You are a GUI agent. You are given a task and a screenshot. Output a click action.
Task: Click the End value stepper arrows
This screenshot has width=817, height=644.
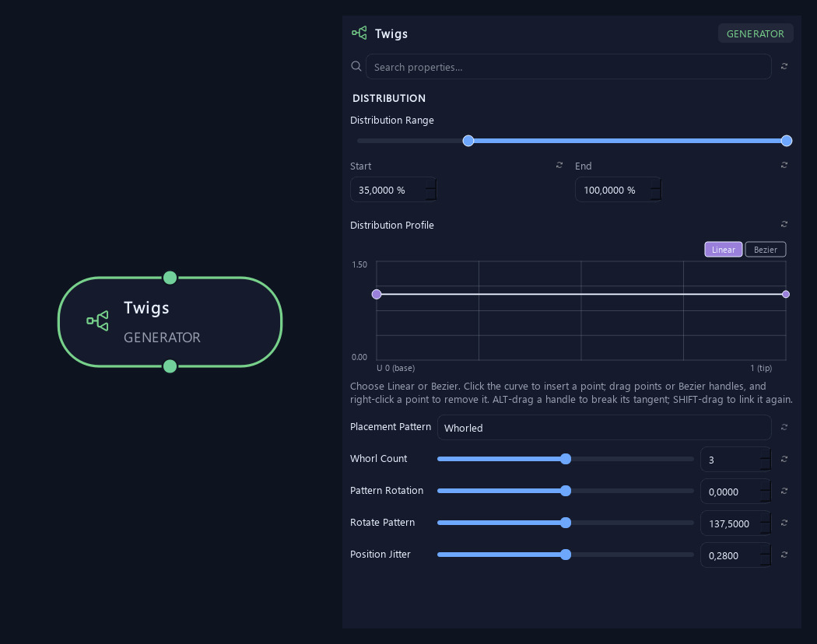656,190
